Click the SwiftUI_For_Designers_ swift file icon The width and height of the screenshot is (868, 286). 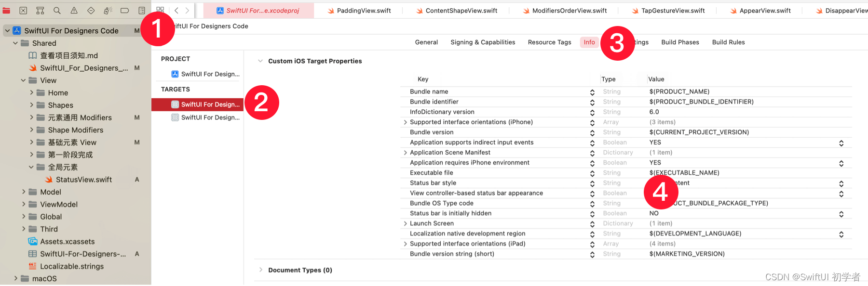(x=33, y=68)
